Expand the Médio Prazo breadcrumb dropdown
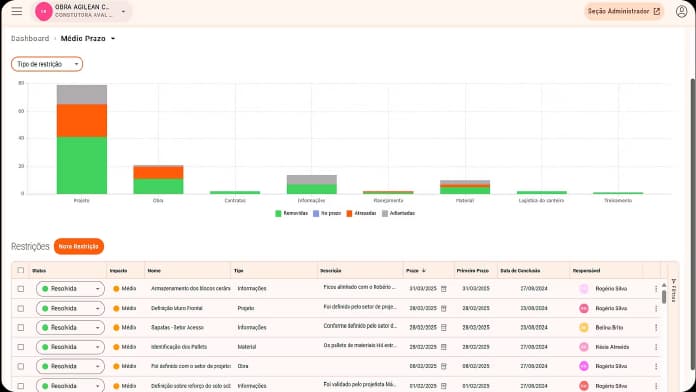Image resolution: width=696 pixels, height=392 pixels. click(x=113, y=39)
